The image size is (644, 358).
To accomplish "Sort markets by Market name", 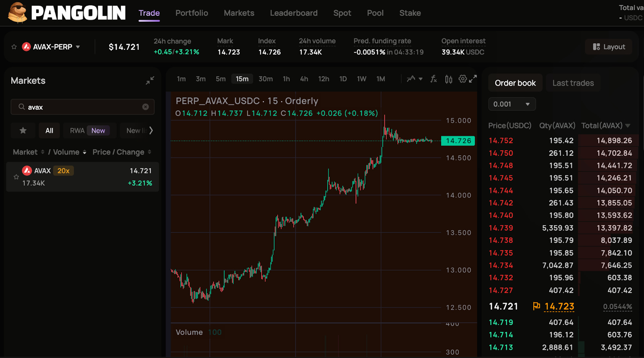I will click(x=29, y=152).
